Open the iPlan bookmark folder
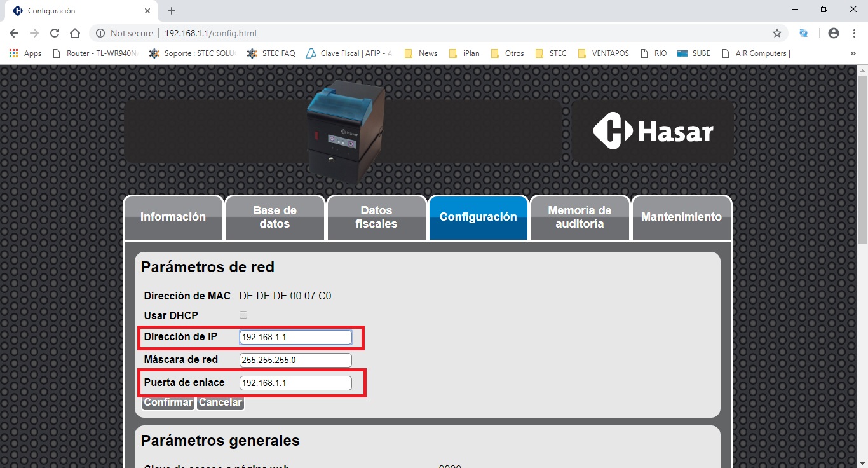Screen dimensions: 868x468 (x=464, y=53)
